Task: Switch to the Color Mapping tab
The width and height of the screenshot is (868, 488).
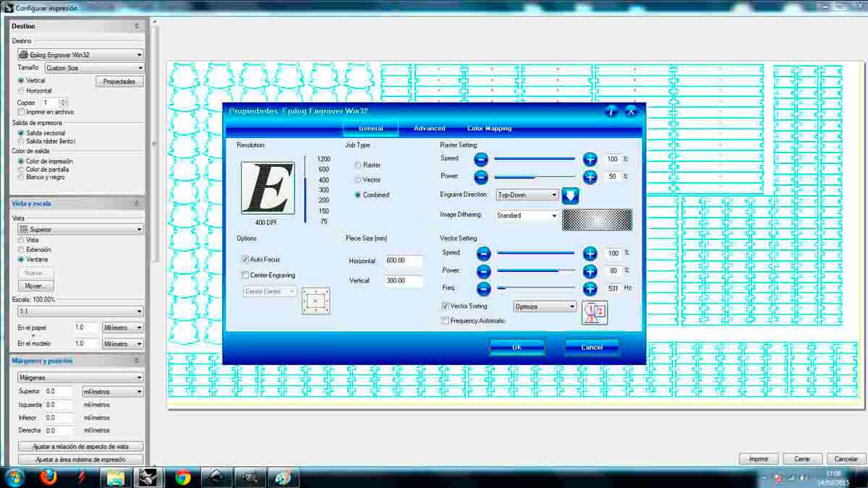Action: 490,129
